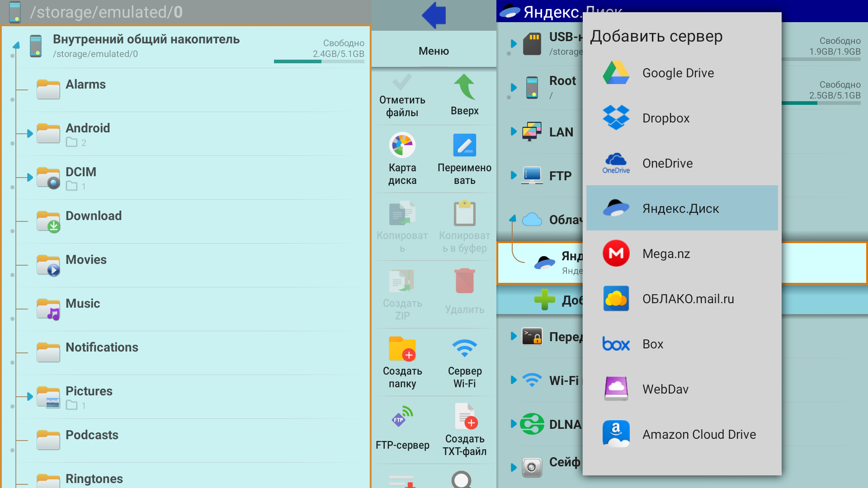Click the Добавить сервер dialog title
Viewport: 868px width, 488px height.
click(x=656, y=36)
